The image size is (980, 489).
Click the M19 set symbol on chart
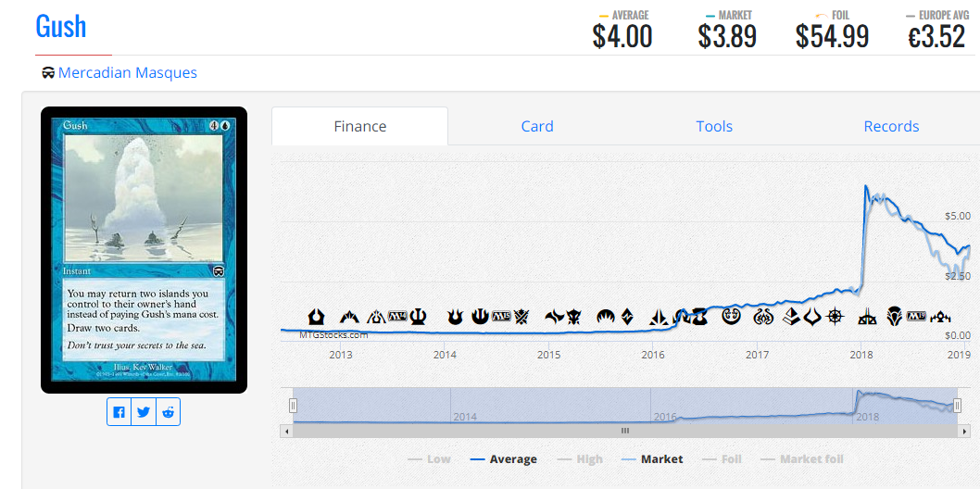[x=915, y=318]
